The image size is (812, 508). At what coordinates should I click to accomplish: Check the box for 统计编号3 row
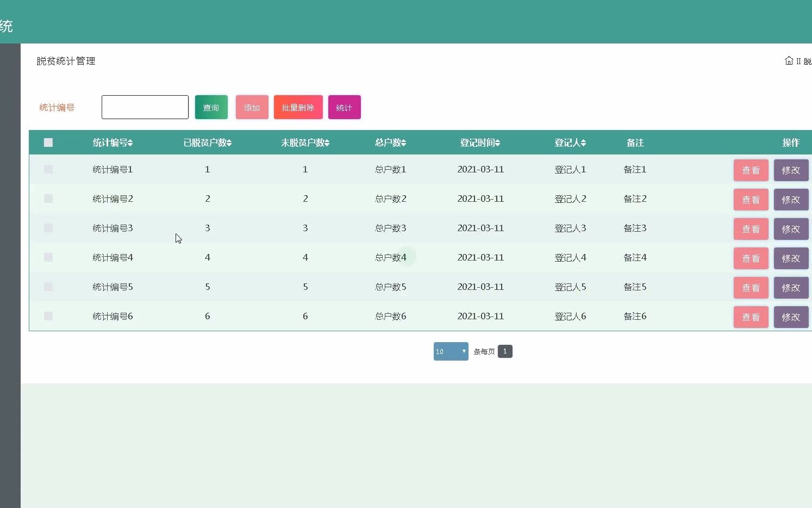(x=48, y=228)
